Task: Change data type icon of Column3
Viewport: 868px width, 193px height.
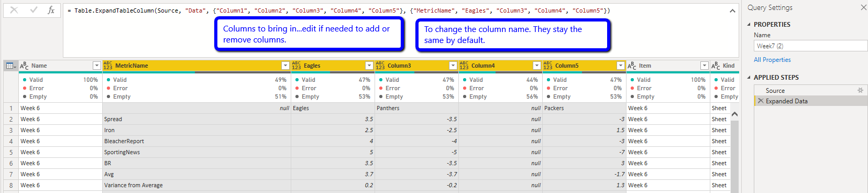Action: point(380,66)
